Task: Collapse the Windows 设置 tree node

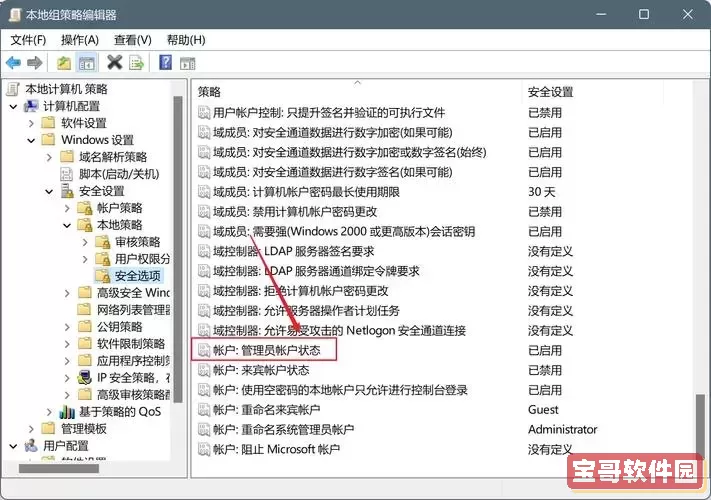Action: point(31,141)
